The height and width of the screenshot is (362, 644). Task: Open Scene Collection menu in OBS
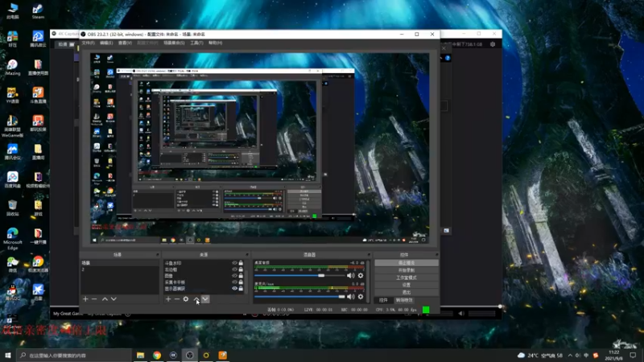(174, 43)
